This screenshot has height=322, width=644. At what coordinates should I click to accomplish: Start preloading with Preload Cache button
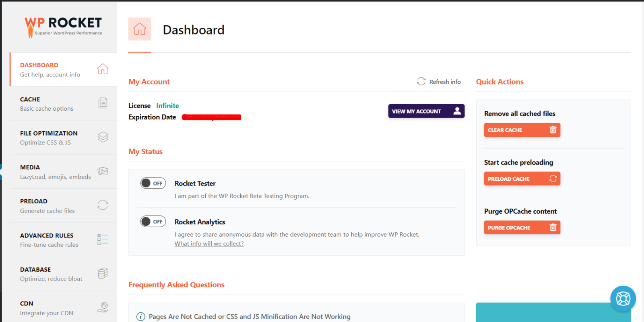tap(522, 179)
